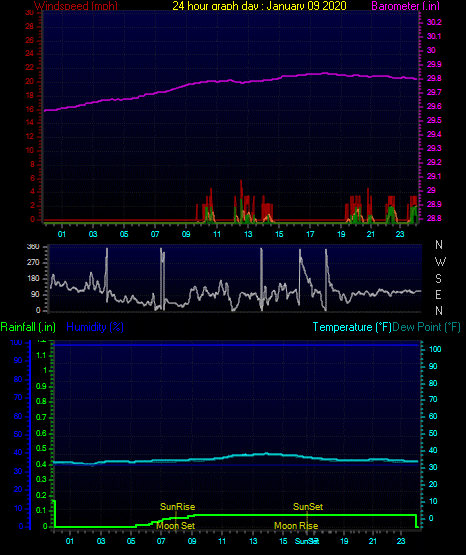Click hour 13 on the top chart time axis
Image resolution: width=466 pixels, height=555 pixels.
click(x=248, y=234)
